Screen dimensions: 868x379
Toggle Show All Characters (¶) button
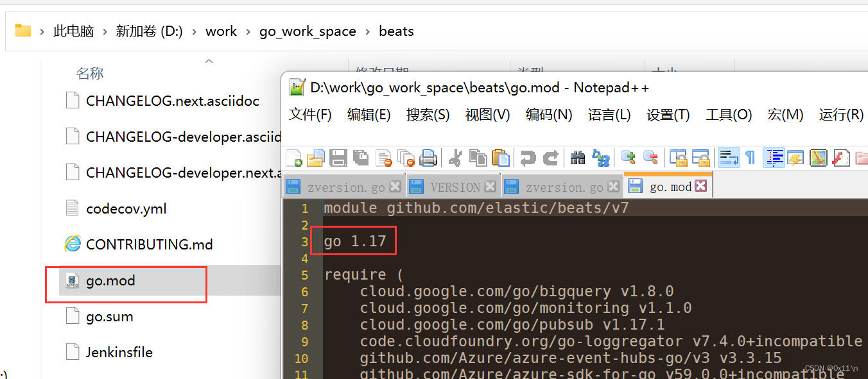751,157
